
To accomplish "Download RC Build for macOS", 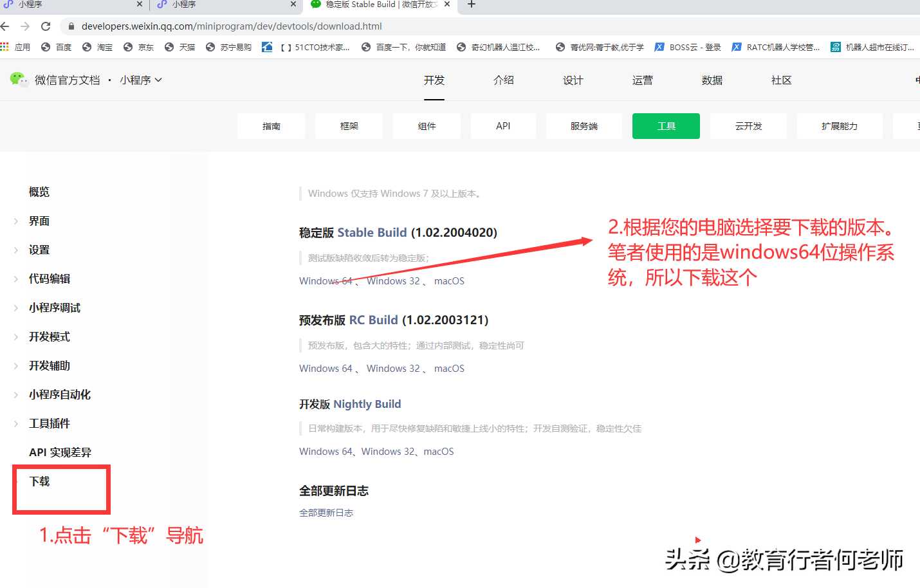I will (x=449, y=369).
